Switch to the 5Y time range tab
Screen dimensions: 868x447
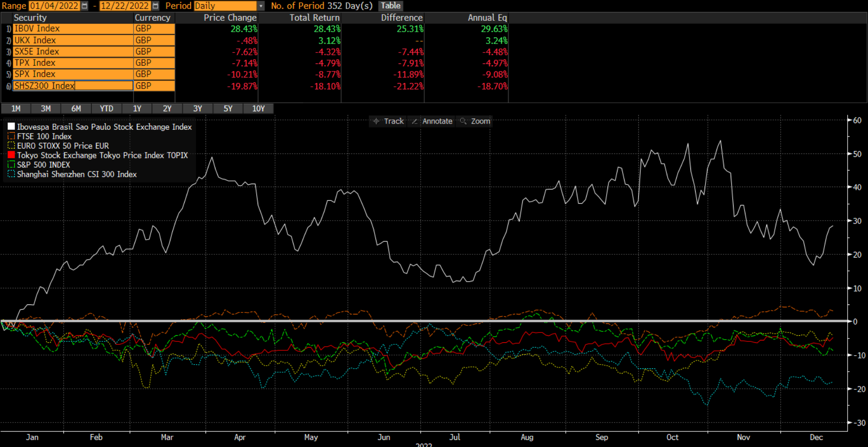pos(228,108)
